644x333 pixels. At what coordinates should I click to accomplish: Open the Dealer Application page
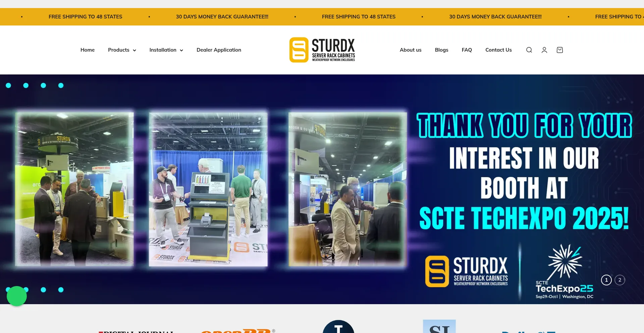click(219, 50)
